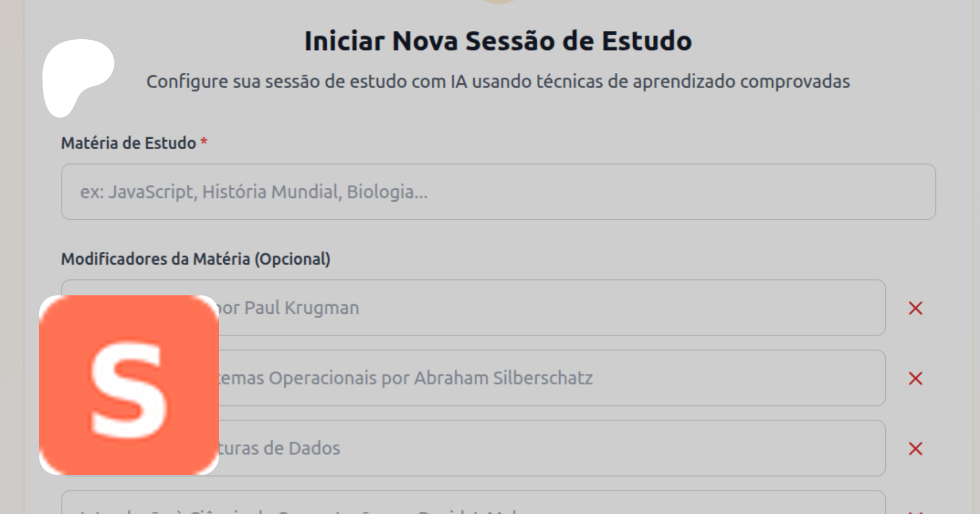This screenshot has width=980, height=514.
Task: Click the word Opcional in the modifiers label
Action: [292, 259]
